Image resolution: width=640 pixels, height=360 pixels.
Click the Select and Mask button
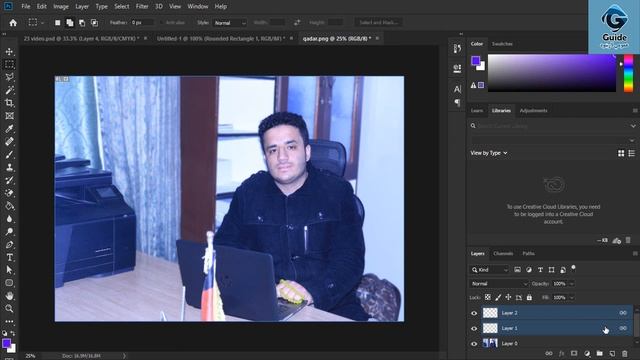click(x=378, y=22)
